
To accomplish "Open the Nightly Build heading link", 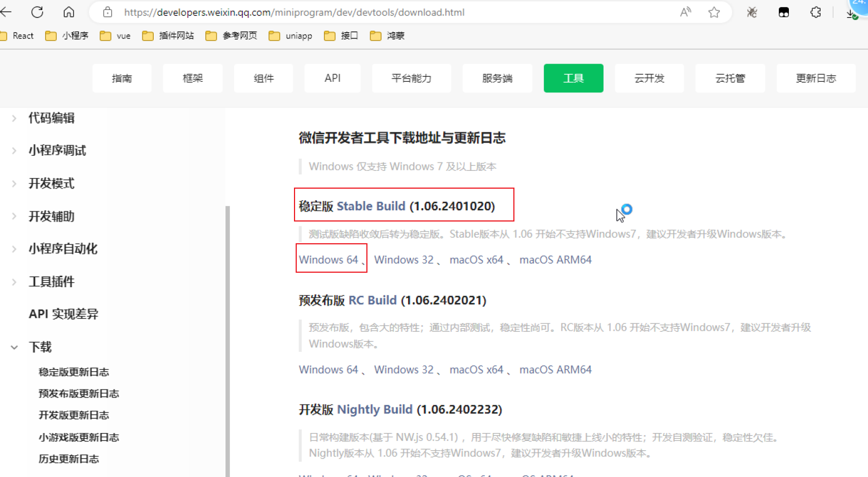I will click(x=375, y=410).
